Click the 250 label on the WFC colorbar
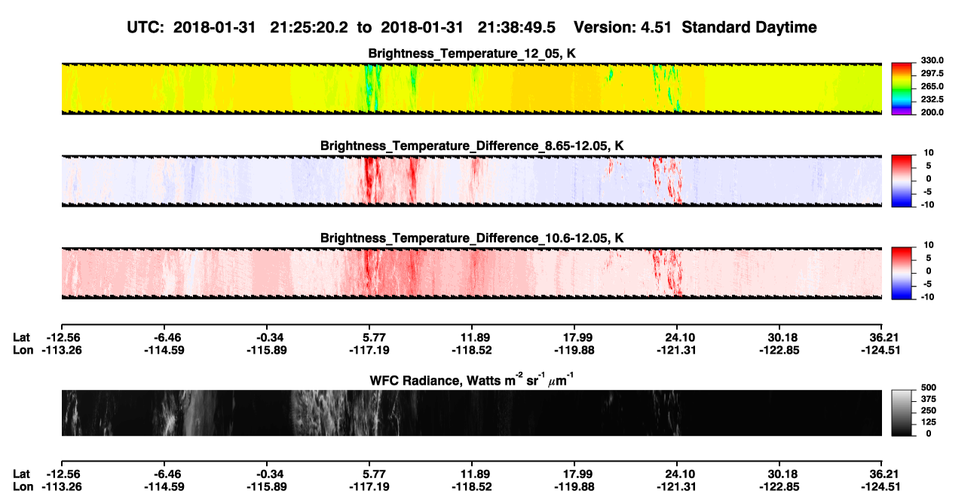 928,411
